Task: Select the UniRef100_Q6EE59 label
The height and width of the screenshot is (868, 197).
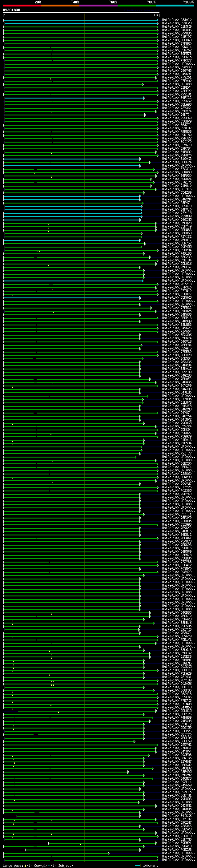Action: pos(177,741)
